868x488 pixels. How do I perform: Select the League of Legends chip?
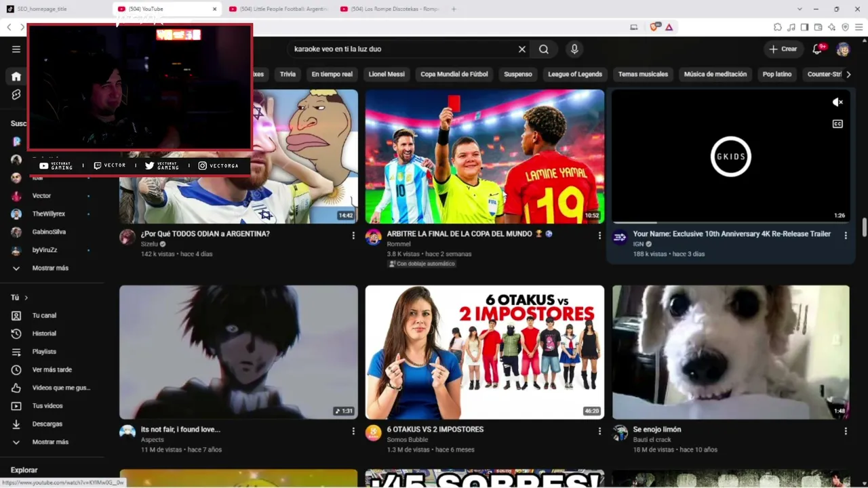[575, 75]
